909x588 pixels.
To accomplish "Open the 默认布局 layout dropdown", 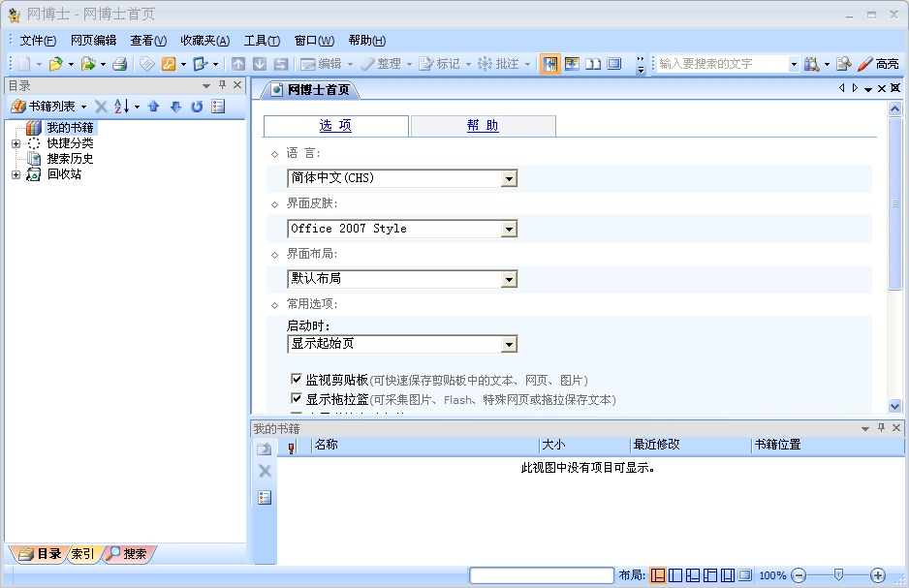I will coord(509,279).
